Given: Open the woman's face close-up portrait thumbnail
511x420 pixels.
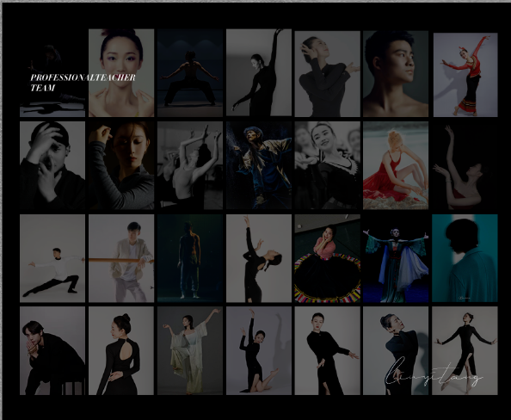Looking at the screenshot, I should click(x=121, y=72).
